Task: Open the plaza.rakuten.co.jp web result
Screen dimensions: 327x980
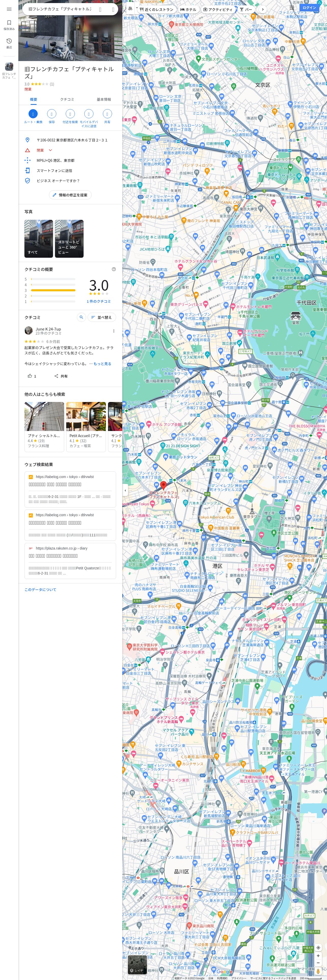Action: coord(71,561)
